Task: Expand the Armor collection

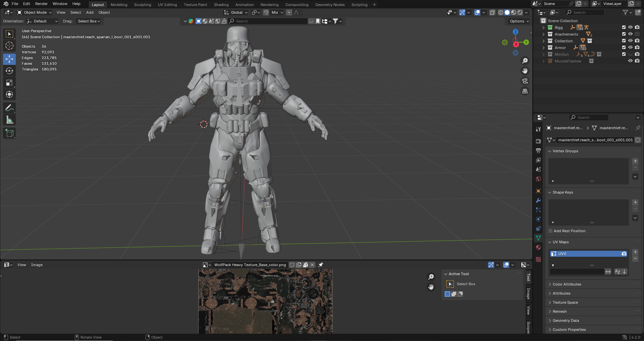Action: tap(543, 48)
